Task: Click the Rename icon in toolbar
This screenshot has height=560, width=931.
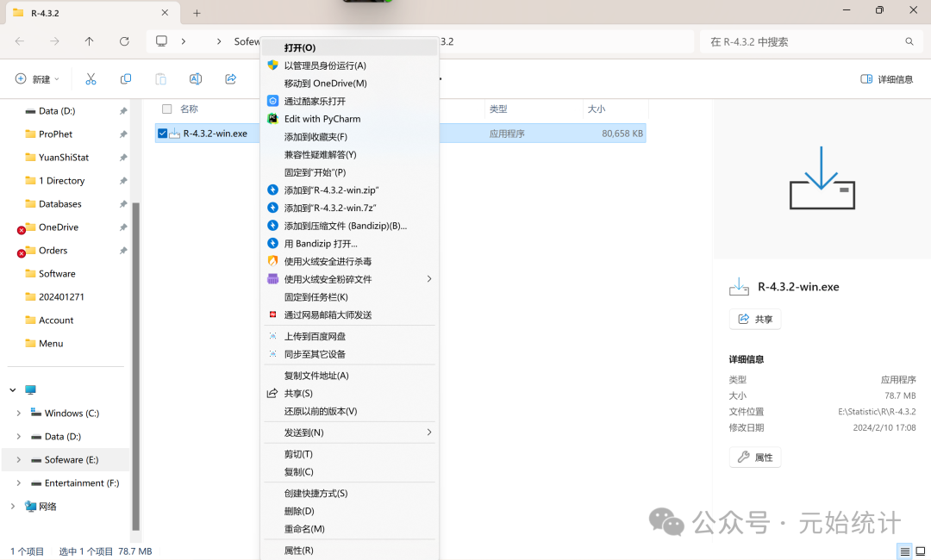Action: pyautogui.click(x=196, y=79)
